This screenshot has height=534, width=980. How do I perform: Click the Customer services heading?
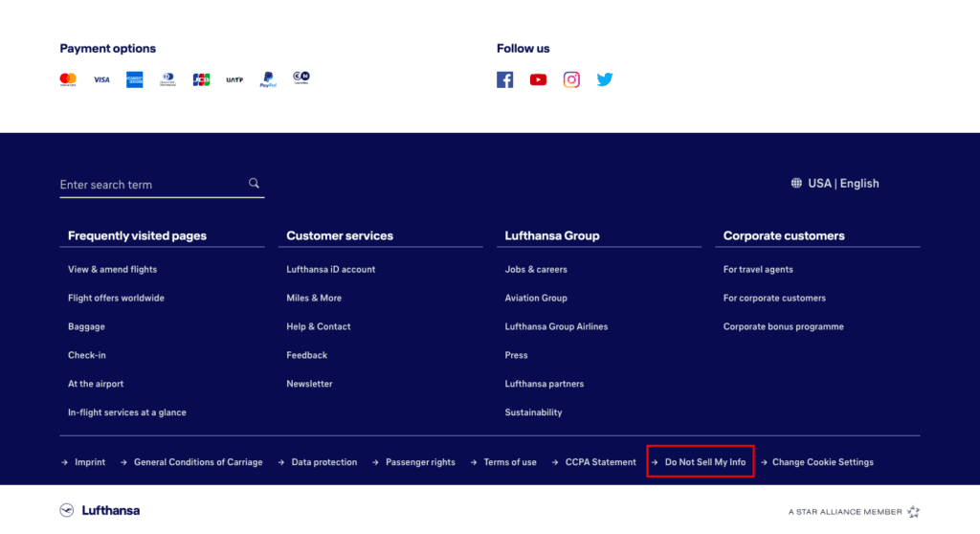[x=340, y=235]
